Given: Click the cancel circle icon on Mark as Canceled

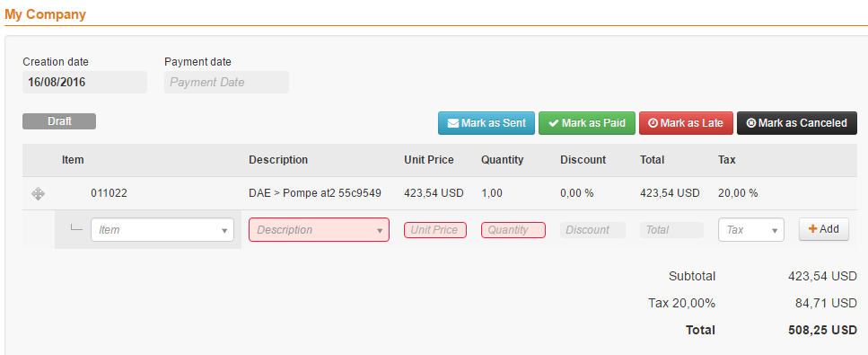Looking at the screenshot, I should (751, 123).
